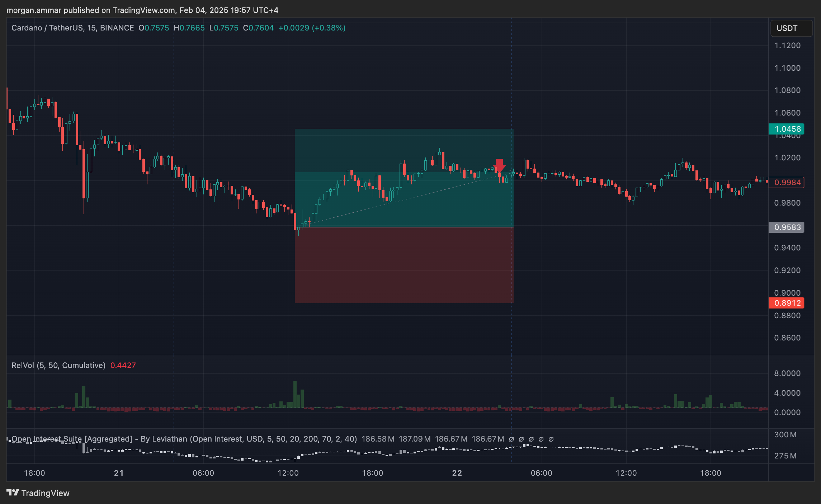Screen dimensions: 821x504
Task: Click the low value L0.7575
Action: [x=224, y=28]
